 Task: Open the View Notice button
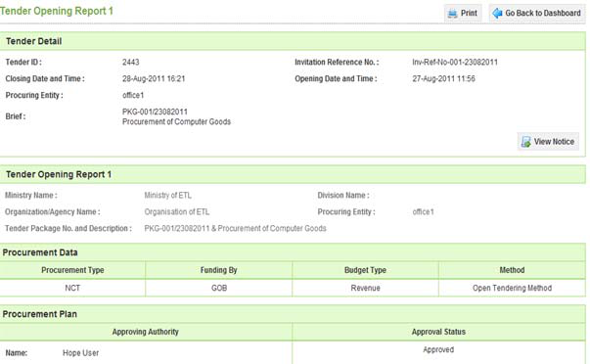[x=548, y=142]
